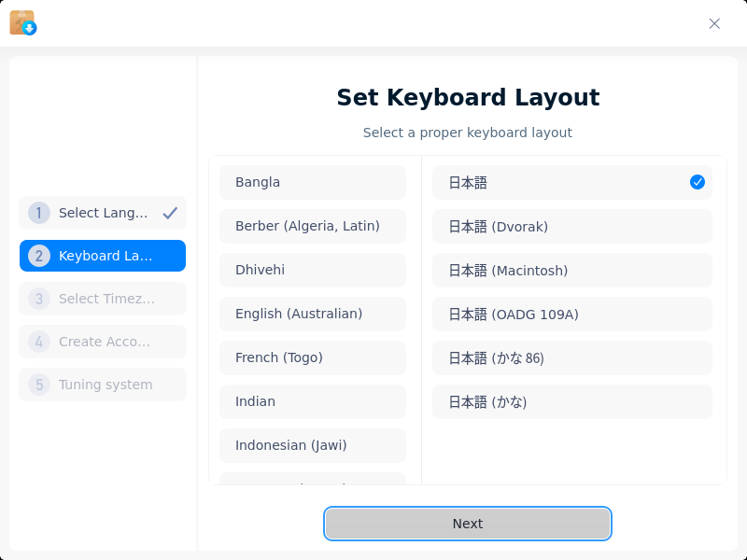Click the blue check on 日本語 layout
The width and height of the screenshot is (747, 560).
(697, 182)
